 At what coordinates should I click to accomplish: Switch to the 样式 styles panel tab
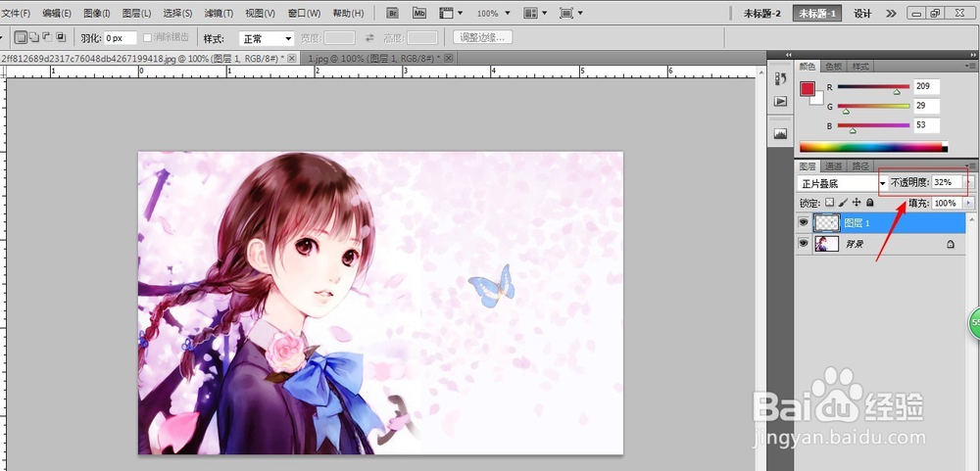[860, 67]
